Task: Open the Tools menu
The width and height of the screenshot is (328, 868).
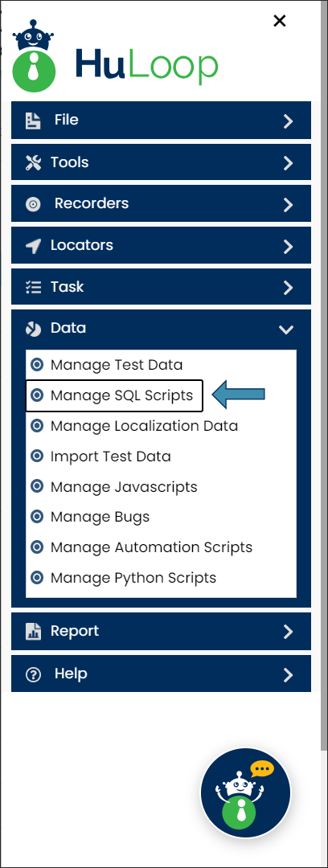Action: pos(162,162)
